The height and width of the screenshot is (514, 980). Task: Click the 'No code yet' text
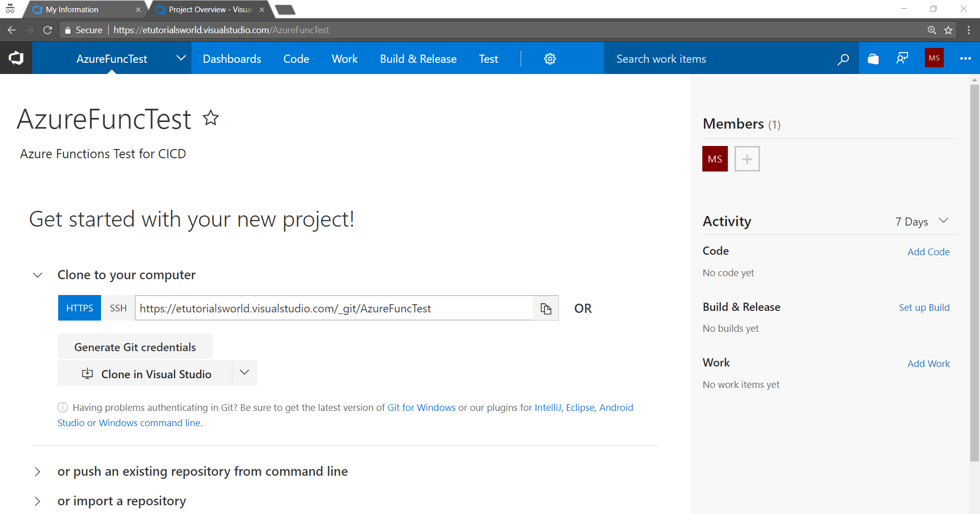(728, 273)
